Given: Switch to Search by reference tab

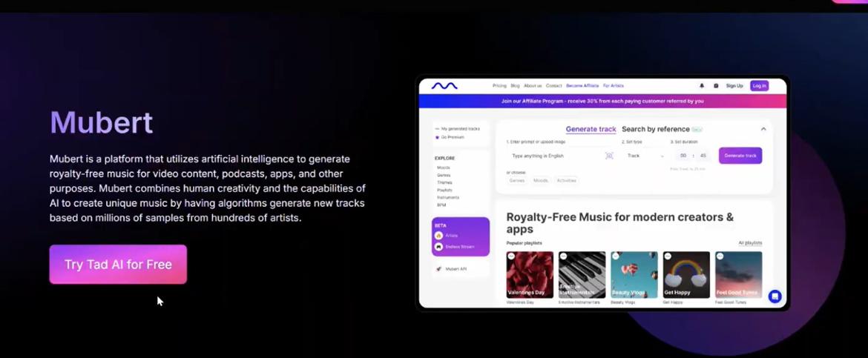Looking at the screenshot, I should click(x=655, y=129).
